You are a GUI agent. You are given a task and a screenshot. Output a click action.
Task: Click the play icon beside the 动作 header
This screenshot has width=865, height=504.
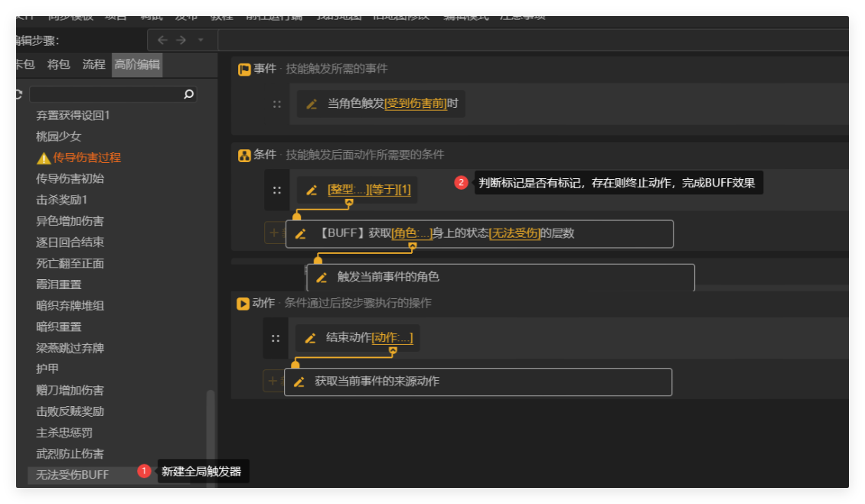click(242, 303)
